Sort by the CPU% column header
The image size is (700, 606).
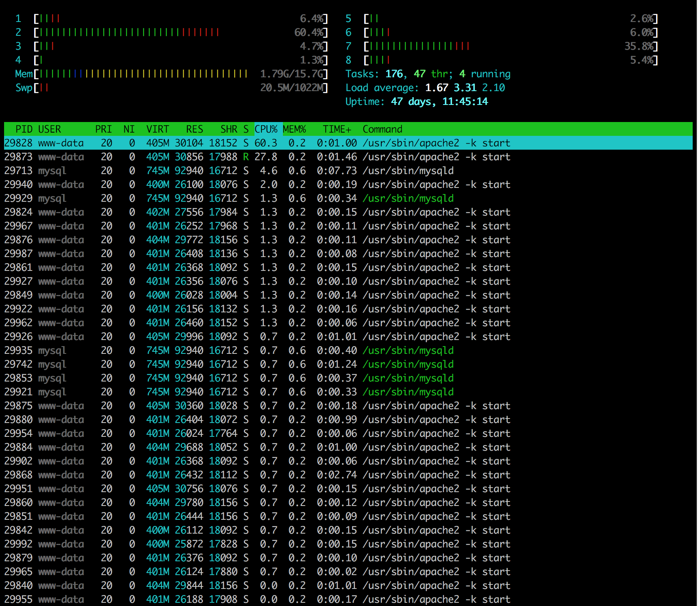click(266, 129)
